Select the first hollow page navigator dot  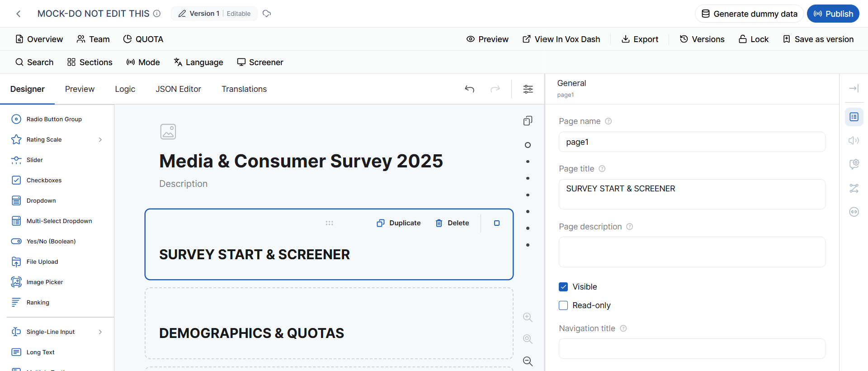click(x=528, y=145)
